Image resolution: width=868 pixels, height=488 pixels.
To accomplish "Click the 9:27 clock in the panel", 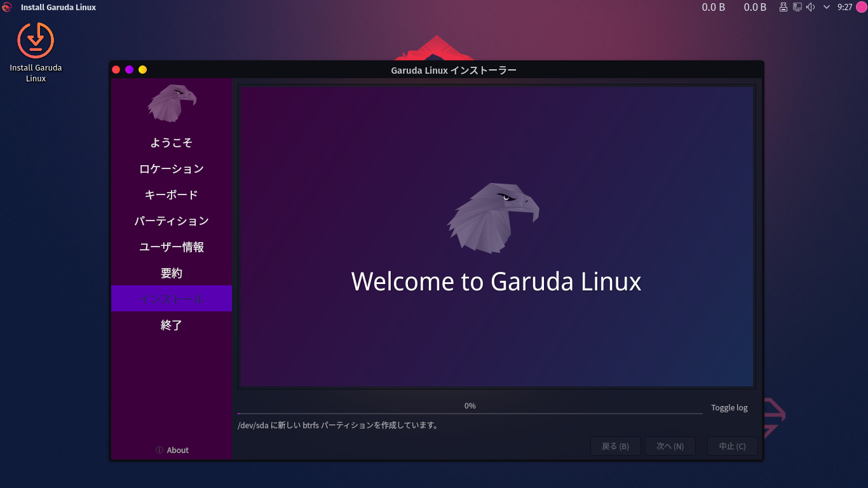I will pyautogui.click(x=844, y=7).
